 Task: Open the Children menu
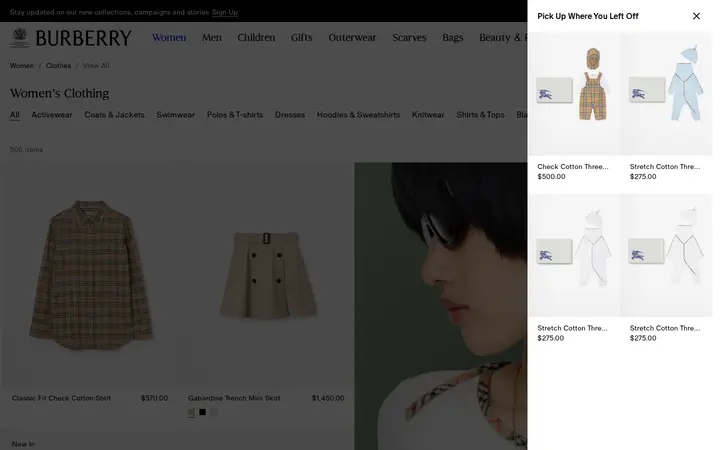coord(256,38)
